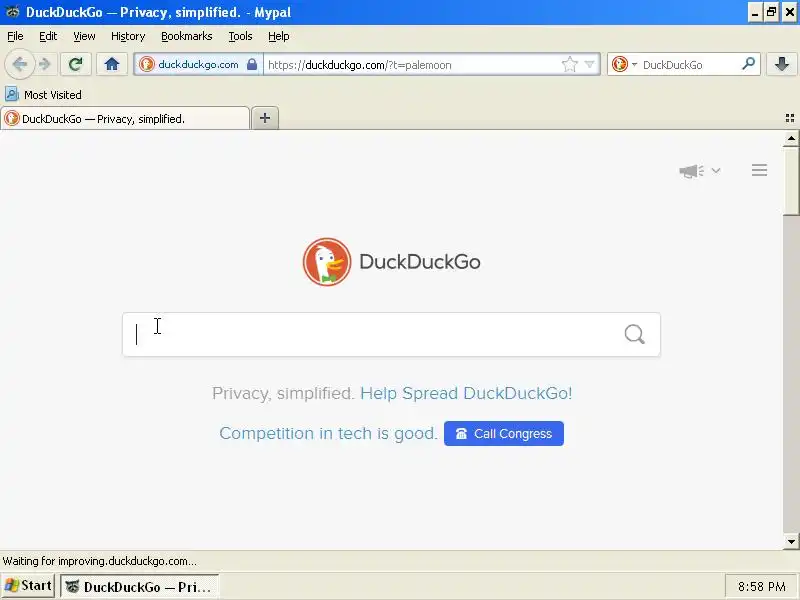The image size is (800, 600).
Task: Open the Windows Start button
Action: (28, 586)
